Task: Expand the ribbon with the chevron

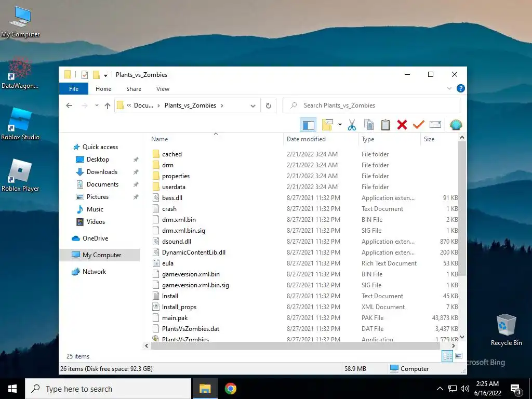Action: click(449, 88)
